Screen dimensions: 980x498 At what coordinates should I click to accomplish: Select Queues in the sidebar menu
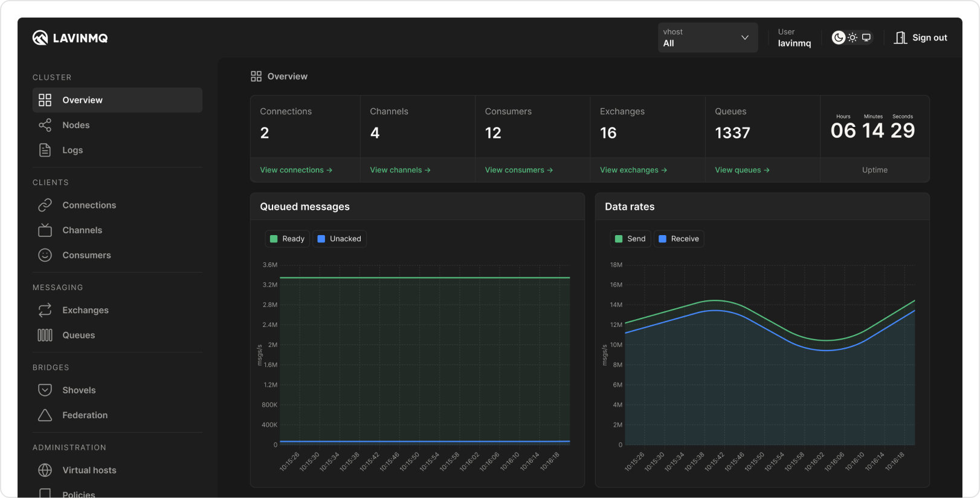[x=79, y=335]
